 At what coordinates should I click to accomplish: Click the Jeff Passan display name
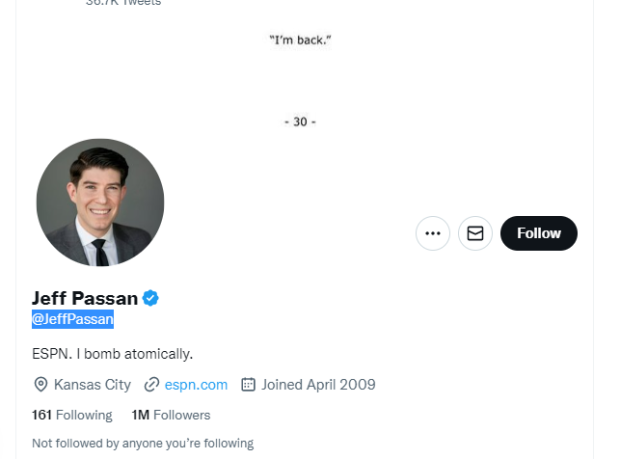(85, 298)
